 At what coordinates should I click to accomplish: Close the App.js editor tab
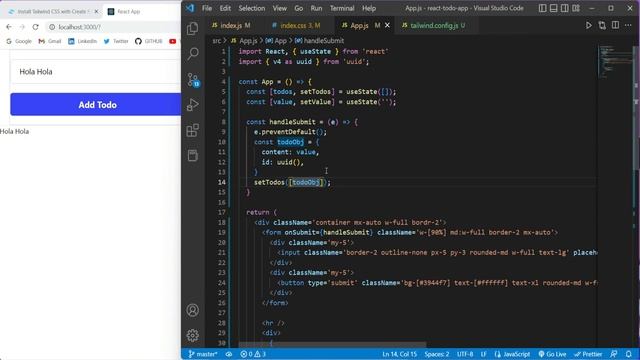387,25
